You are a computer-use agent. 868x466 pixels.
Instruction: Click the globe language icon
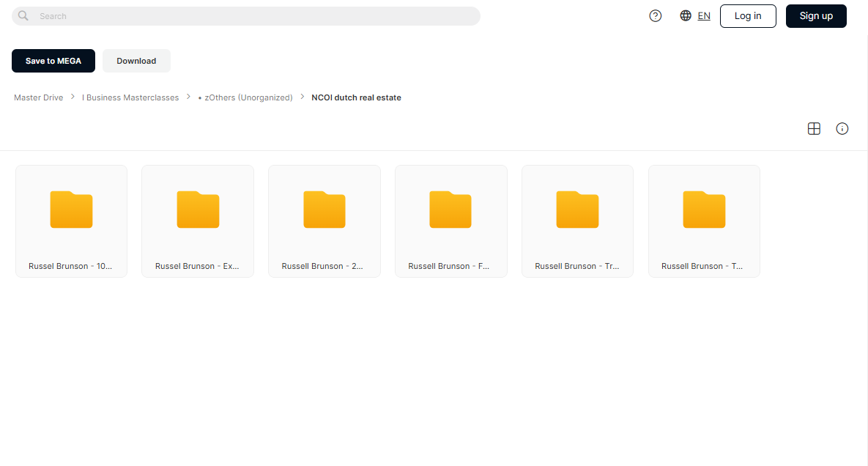686,15
